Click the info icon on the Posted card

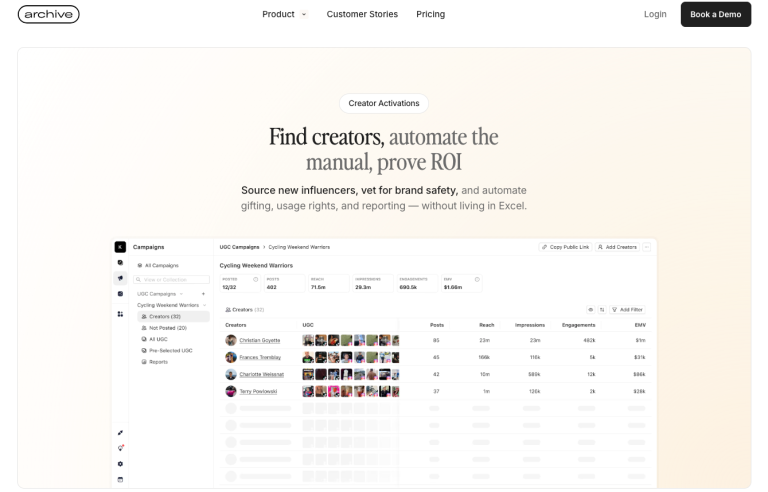[256, 279]
